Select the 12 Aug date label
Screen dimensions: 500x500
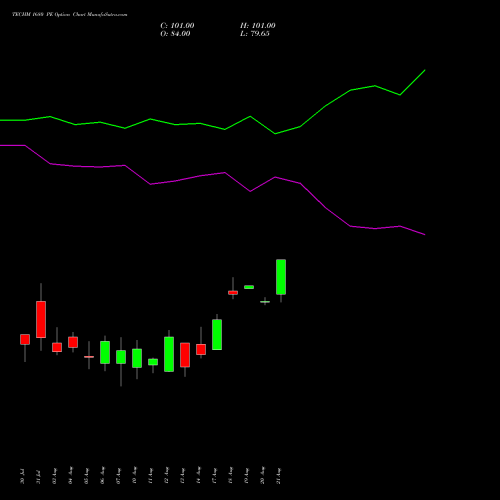[166, 476]
